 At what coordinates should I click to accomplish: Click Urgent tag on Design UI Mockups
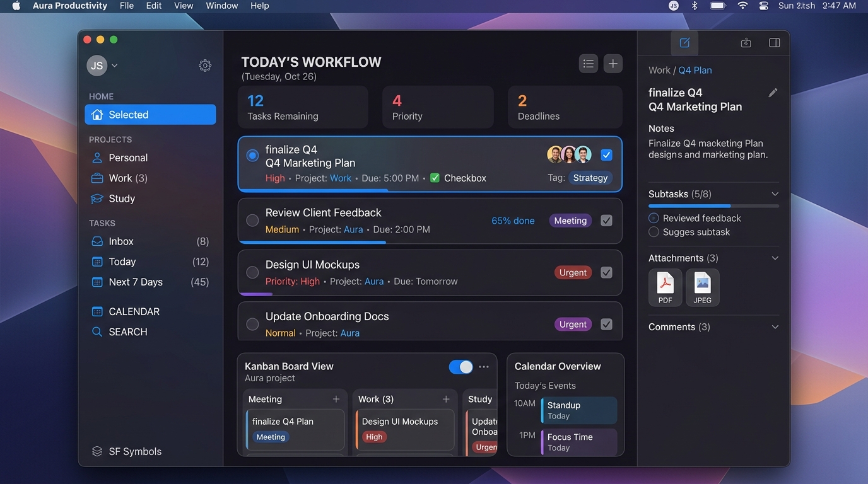click(x=573, y=272)
